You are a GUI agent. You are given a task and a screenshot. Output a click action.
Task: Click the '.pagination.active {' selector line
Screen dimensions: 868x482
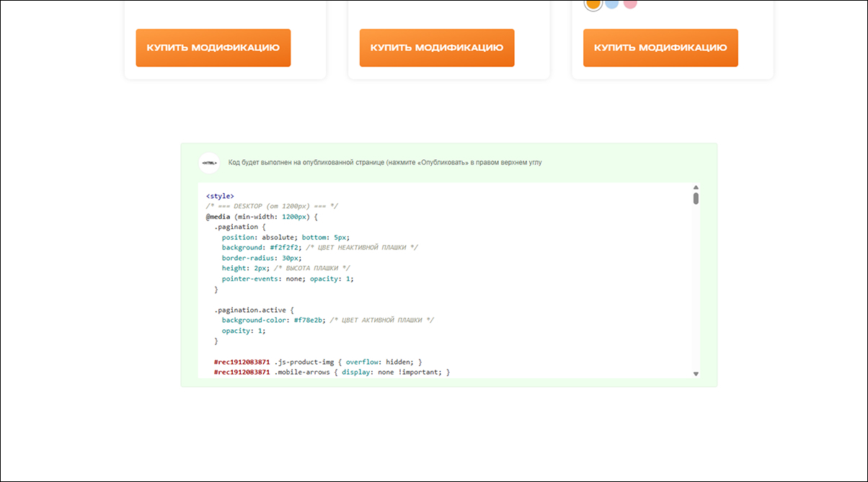(x=252, y=310)
